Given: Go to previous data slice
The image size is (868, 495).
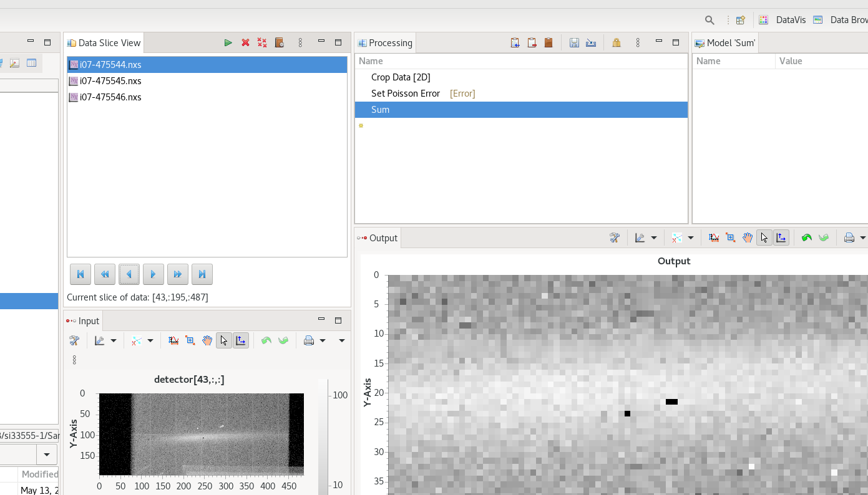Looking at the screenshot, I should coord(129,274).
